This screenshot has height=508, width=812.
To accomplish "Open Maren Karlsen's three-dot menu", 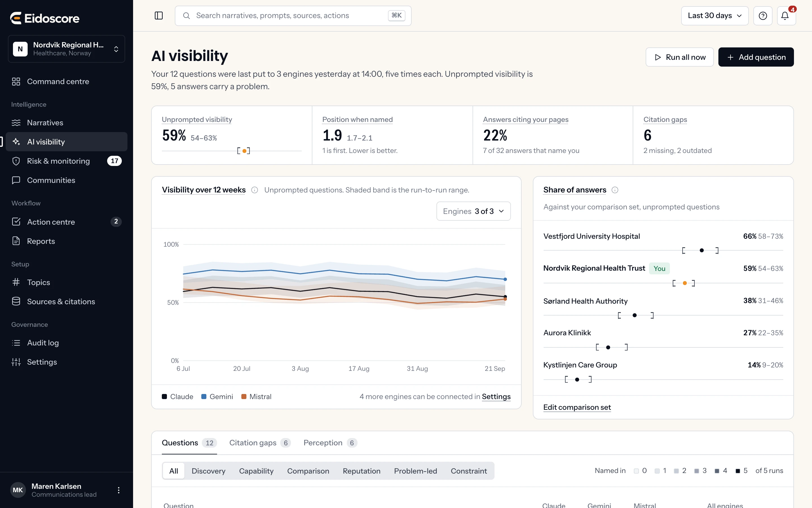I will click(x=118, y=490).
